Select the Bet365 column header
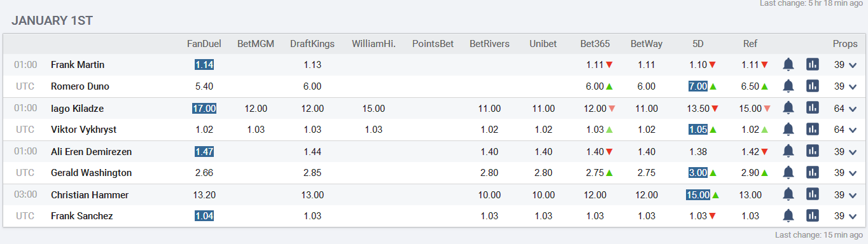The width and height of the screenshot is (868, 244). [595, 44]
